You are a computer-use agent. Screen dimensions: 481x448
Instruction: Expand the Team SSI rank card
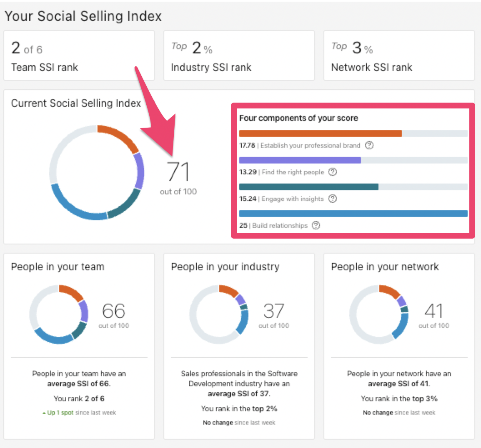(x=79, y=55)
